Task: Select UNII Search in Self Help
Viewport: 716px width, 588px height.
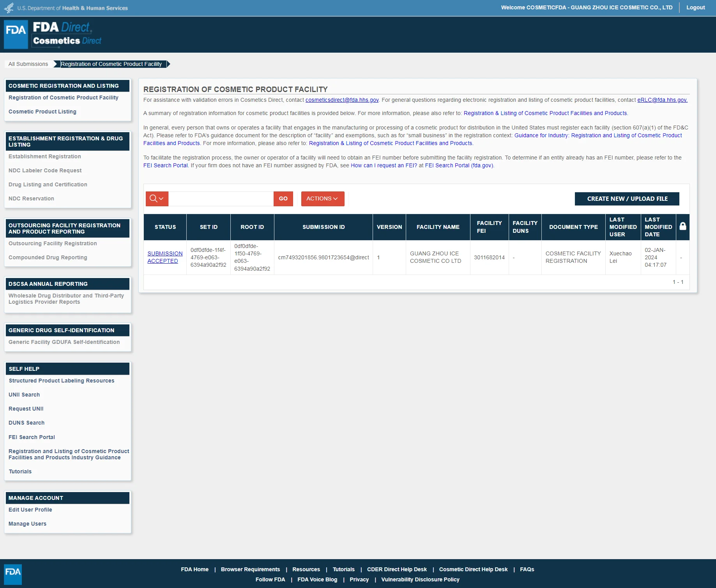Action: 24,395
